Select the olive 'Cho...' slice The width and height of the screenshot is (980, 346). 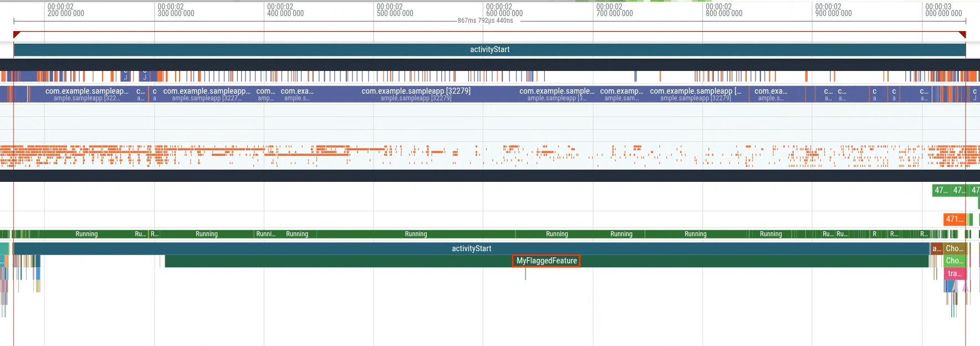click(x=955, y=248)
